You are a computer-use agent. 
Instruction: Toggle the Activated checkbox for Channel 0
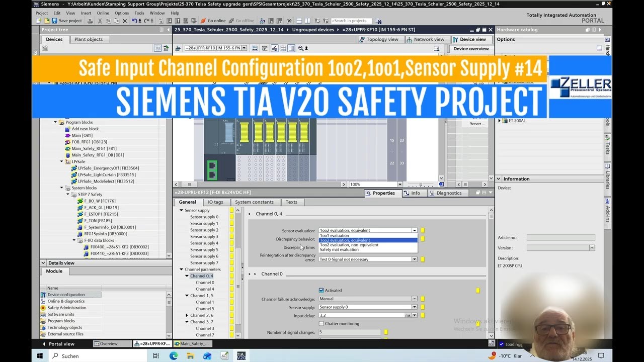coord(321,290)
